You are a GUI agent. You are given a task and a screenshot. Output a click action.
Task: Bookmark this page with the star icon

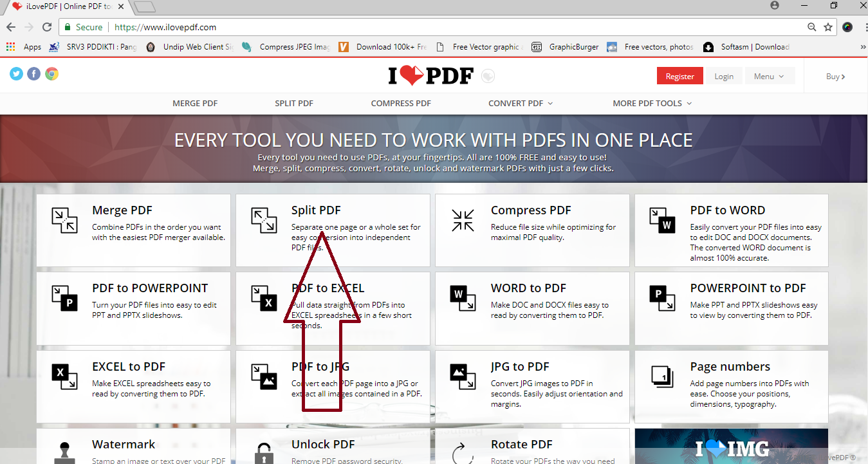828,27
